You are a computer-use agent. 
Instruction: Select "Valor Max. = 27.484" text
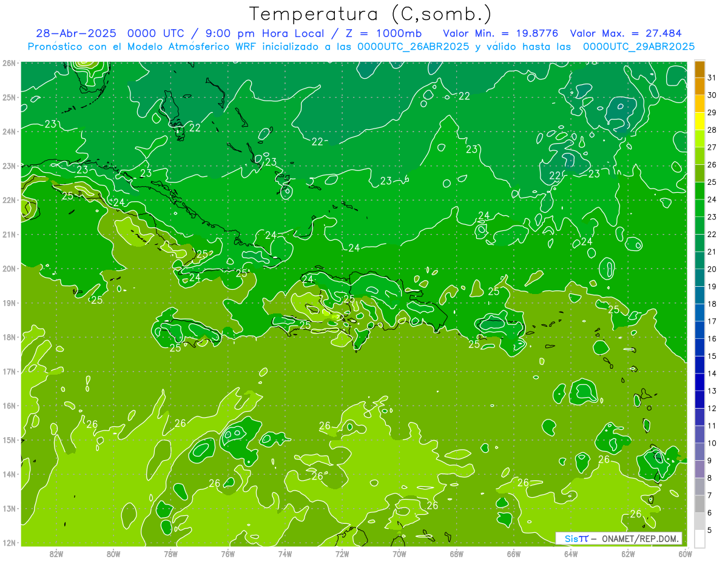tap(625, 33)
